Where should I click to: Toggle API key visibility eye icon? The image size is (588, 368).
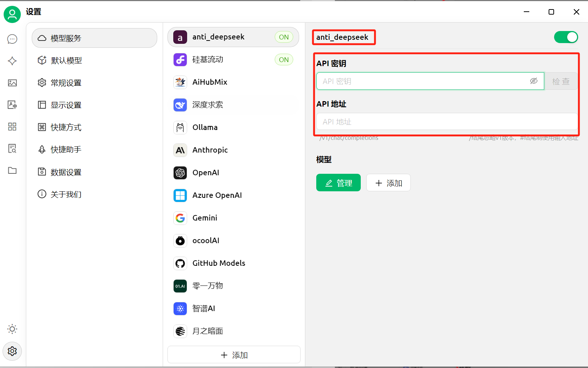(x=534, y=81)
